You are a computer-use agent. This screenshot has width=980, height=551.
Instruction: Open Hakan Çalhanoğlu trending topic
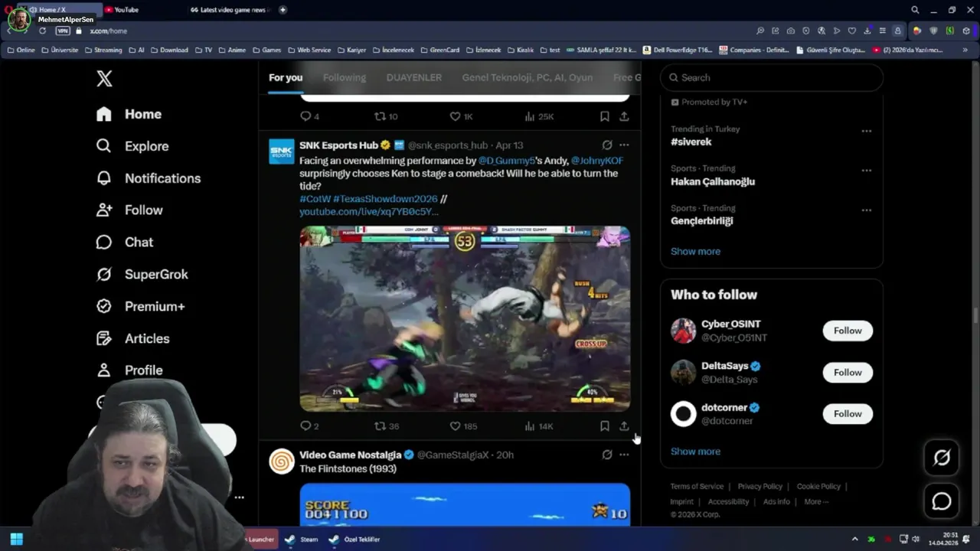click(x=713, y=181)
